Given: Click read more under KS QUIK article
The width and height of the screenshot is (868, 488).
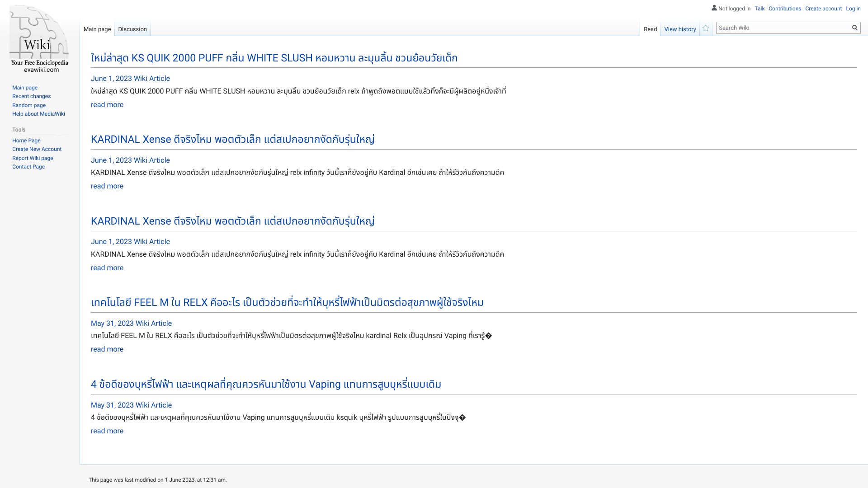Looking at the screenshot, I should pyautogui.click(x=107, y=105).
